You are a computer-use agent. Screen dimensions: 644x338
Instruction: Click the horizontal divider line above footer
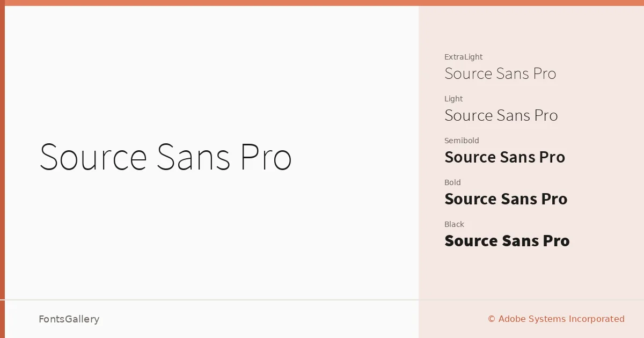coord(322,300)
